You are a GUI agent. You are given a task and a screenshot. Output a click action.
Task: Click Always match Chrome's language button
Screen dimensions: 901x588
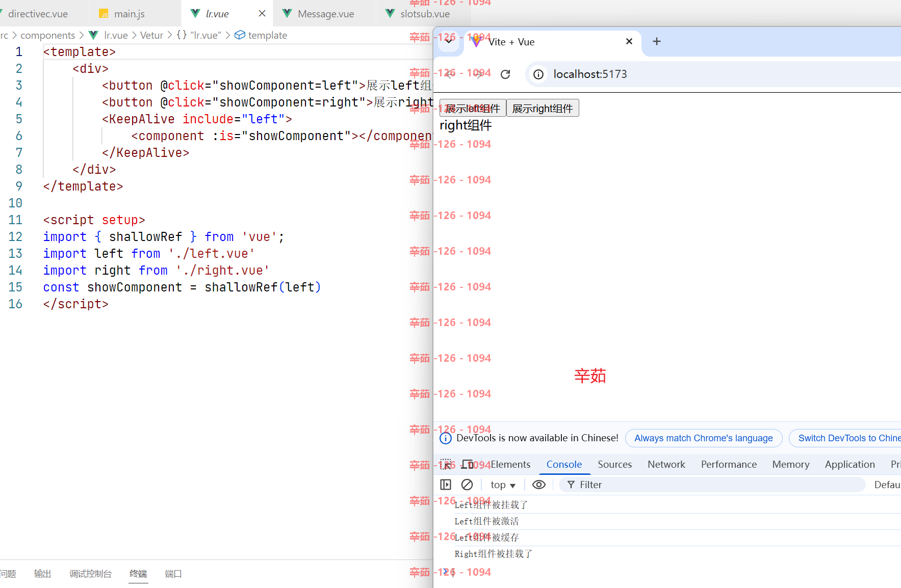coord(704,438)
